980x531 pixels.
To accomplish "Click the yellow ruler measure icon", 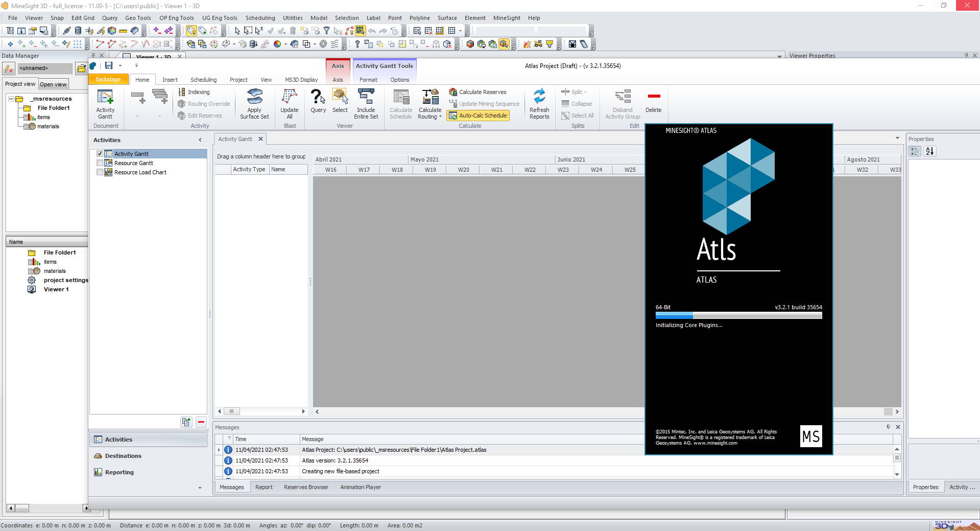I will 123,31.
